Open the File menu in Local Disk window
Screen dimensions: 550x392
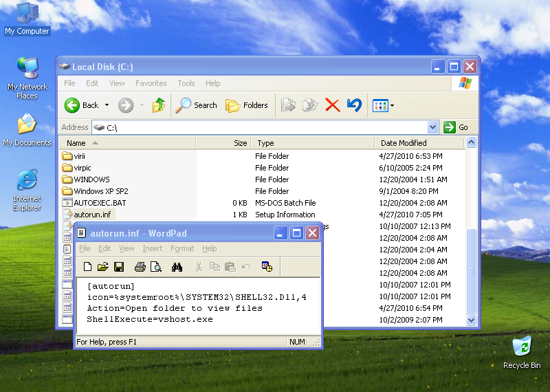(69, 83)
